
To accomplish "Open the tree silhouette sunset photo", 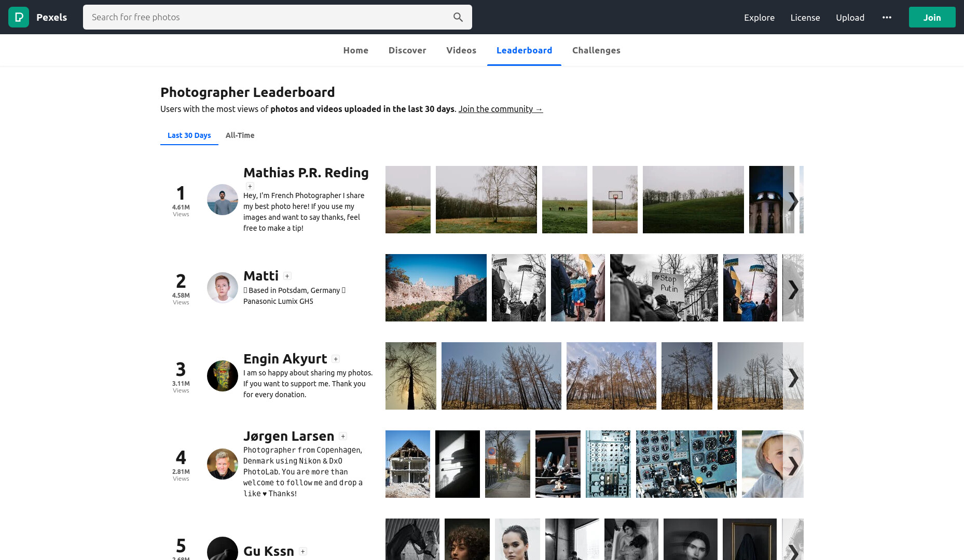I will [411, 376].
